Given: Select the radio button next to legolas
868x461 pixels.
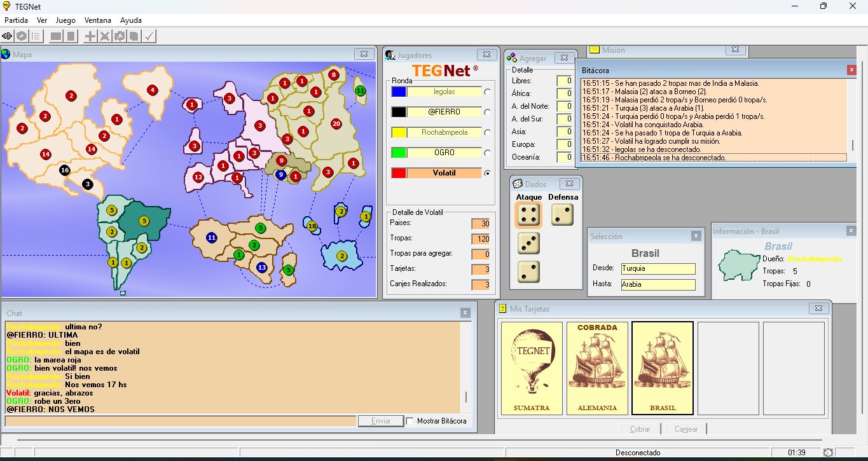Looking at the screenshot, I should [488, 92].
